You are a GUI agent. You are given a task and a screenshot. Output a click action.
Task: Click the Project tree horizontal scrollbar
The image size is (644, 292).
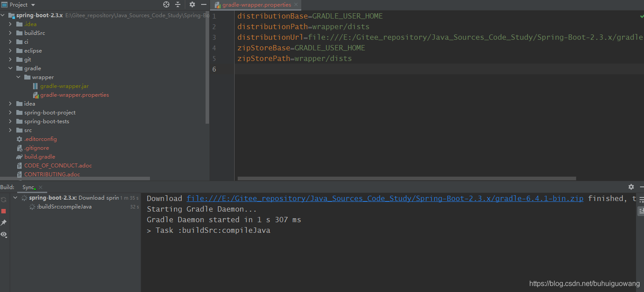pos(75,179)
